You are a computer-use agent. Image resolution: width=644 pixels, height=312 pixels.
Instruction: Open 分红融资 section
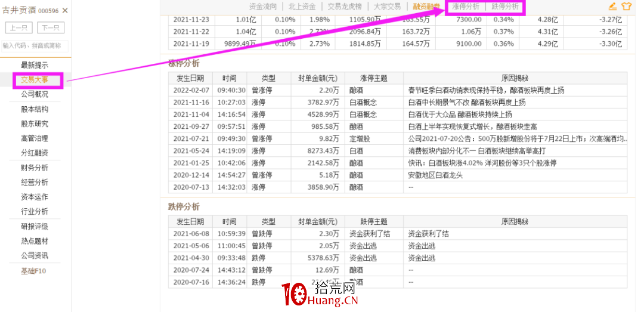point(35,153)
